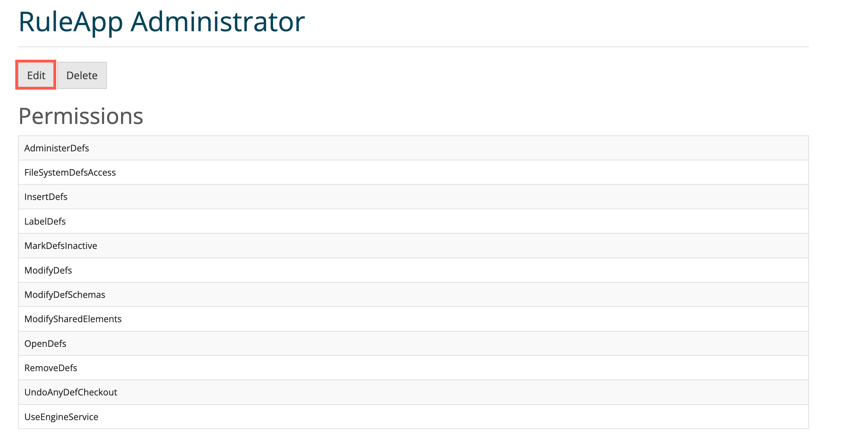868x443 pixels.
Task: Click the Edit button
Action: 36,75
